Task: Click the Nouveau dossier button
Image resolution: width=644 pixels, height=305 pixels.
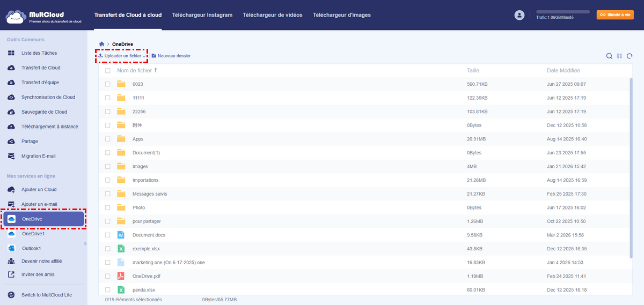Action: pyautogui.click(x=171, y=56)
